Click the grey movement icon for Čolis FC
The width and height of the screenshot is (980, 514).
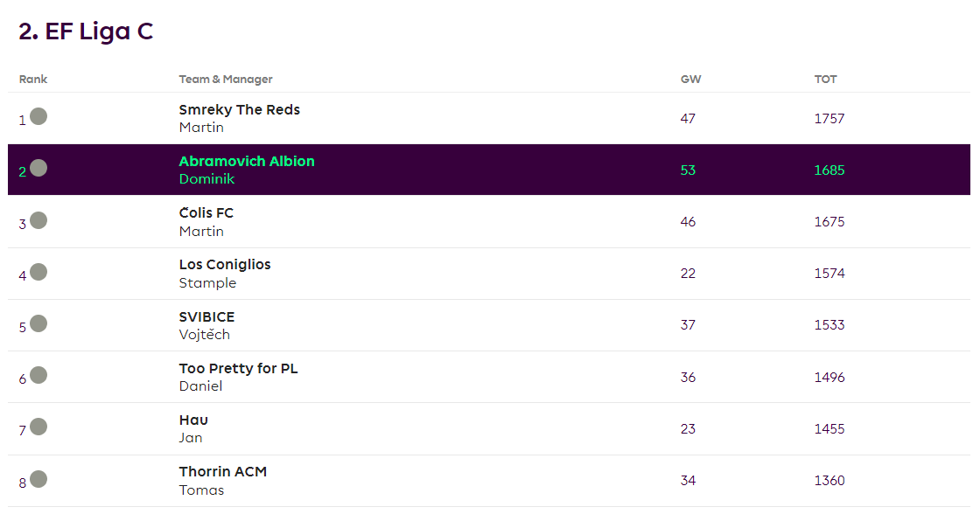(x=38, y=220)
